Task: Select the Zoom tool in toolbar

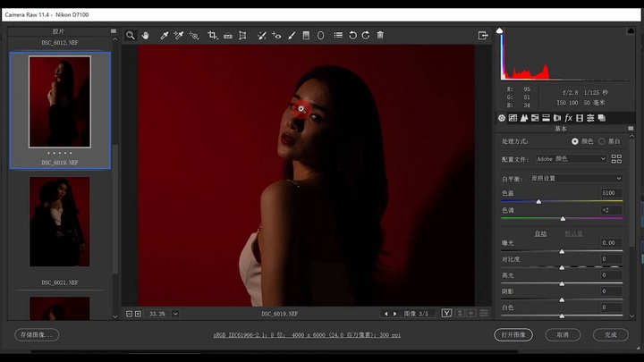Action: coord(131,35)
